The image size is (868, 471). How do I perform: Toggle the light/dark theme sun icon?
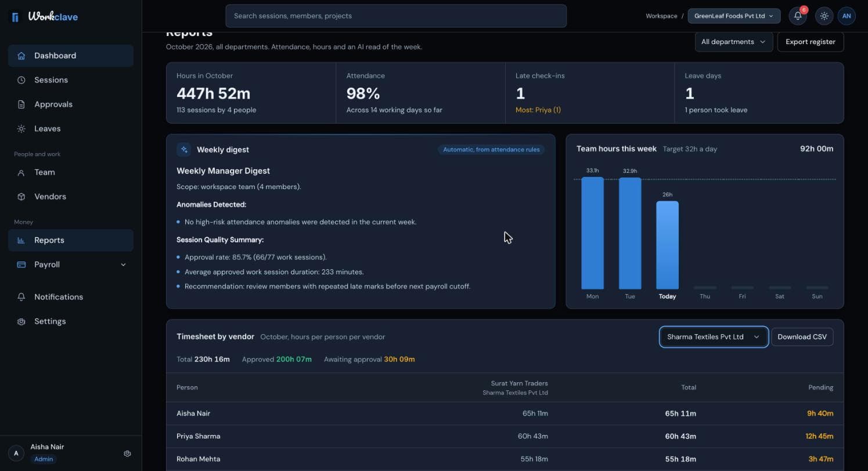pos(824,16)
